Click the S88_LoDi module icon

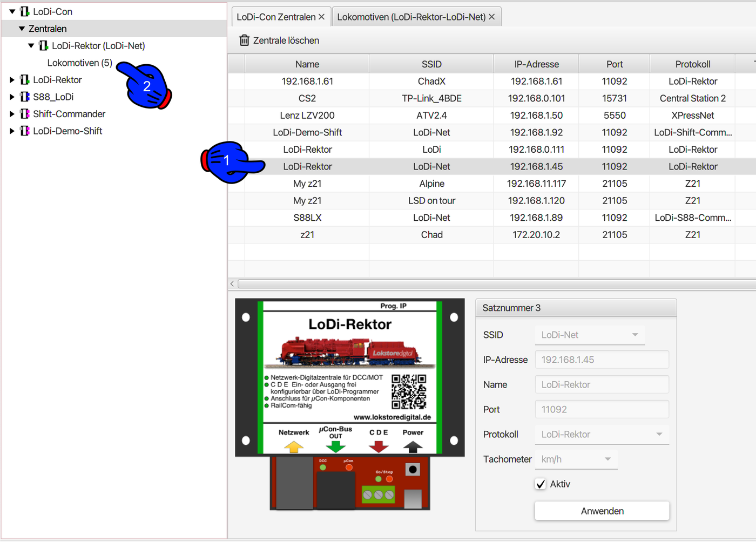25,97
